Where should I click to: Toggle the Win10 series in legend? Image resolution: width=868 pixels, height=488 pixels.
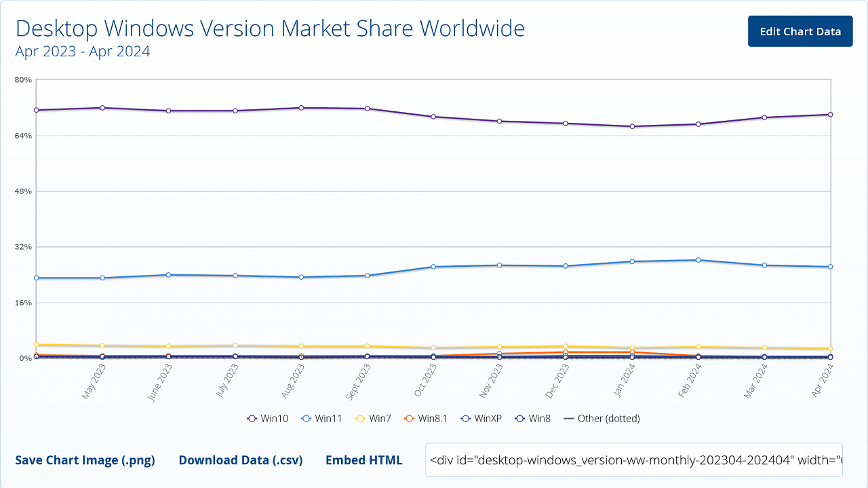pyautogui.click(x=268, y=418)
